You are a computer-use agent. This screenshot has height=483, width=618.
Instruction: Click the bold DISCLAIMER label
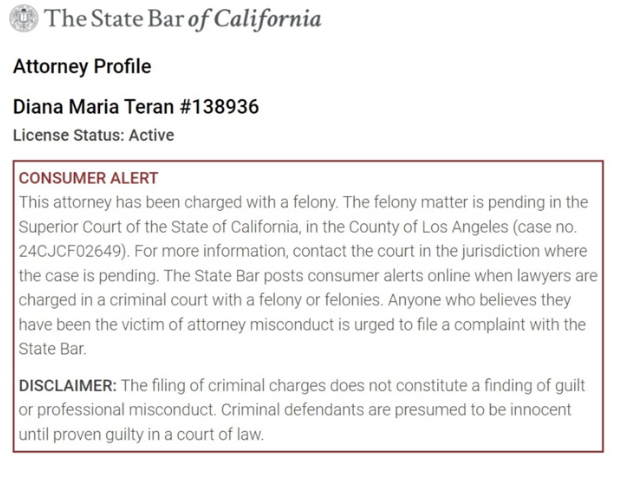(x=67, y=386)
